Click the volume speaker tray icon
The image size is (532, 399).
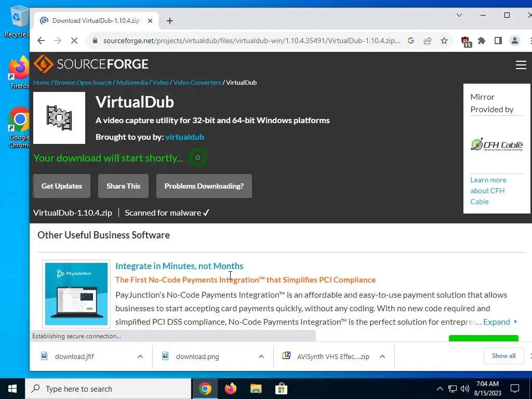coord(465,389)
